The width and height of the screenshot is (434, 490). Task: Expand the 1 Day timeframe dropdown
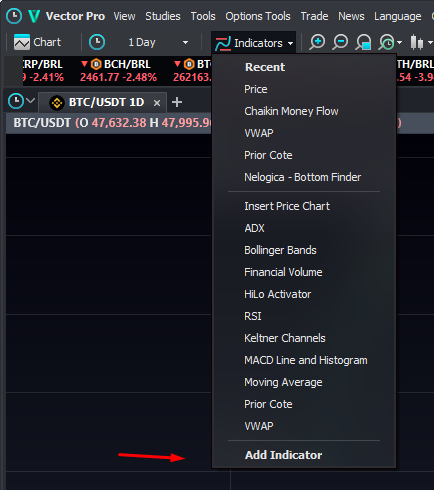click(x=185, y=43)
